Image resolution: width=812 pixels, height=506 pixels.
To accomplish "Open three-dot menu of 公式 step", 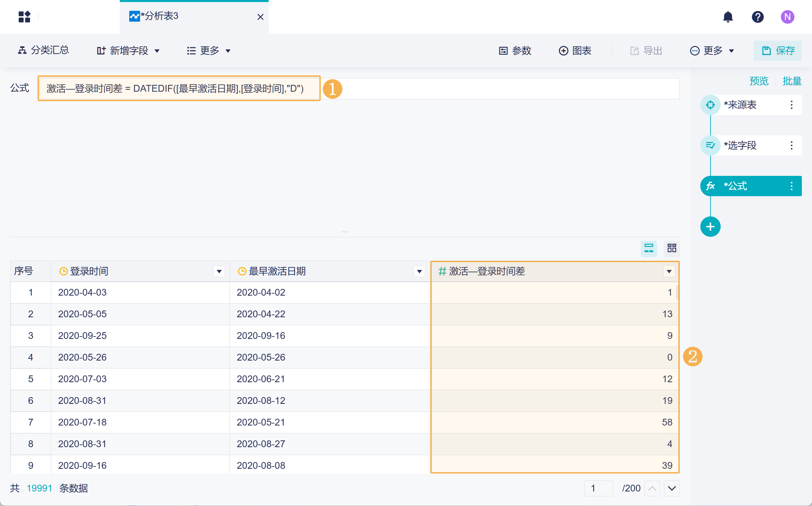I will pyautogui.click(x=791, y=186).
